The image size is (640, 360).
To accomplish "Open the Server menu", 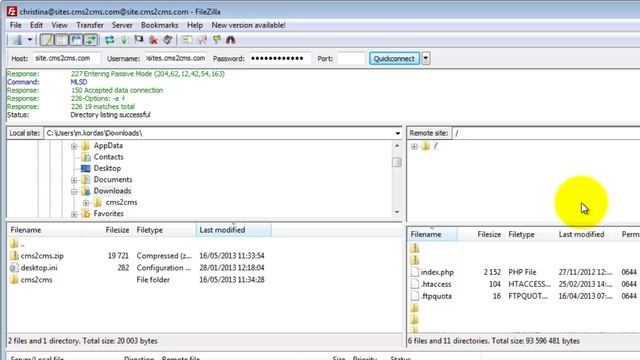I will click(x=122, y=25).
